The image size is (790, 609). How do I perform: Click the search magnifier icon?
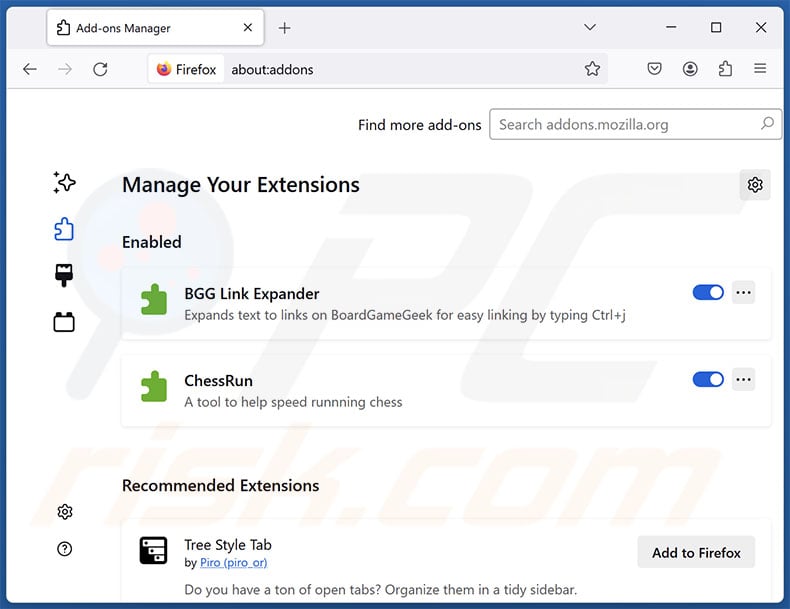[x=767, y=123]
